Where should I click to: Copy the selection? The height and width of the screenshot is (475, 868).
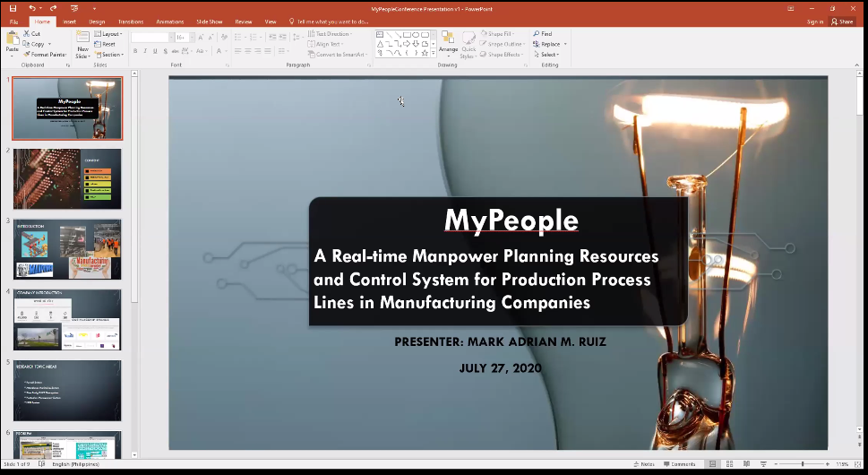coord(34,44)
